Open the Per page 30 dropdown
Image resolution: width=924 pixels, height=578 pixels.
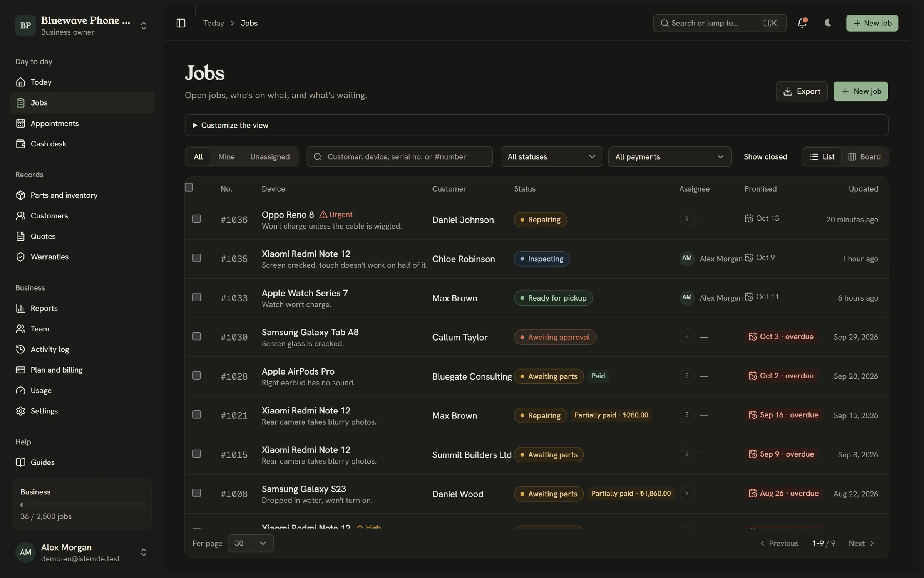251,543
